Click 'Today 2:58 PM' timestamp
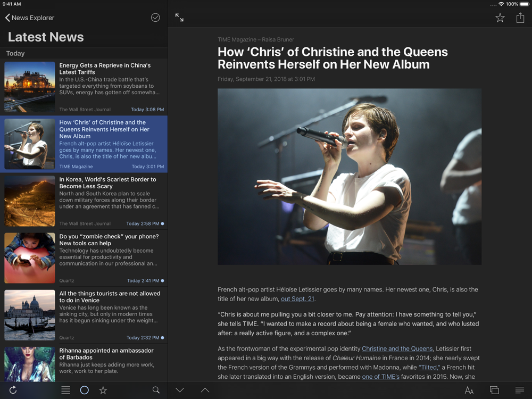 tap(143, 223)
